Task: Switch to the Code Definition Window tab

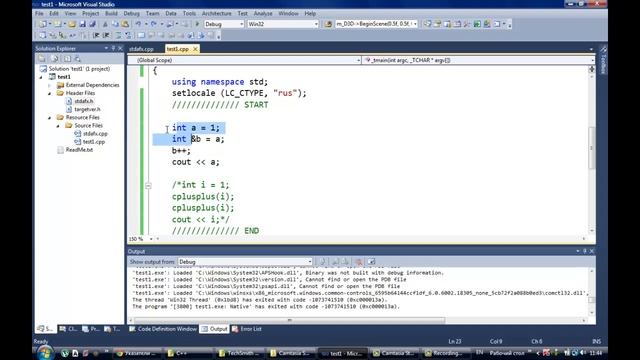Action: pyautogui.click(x=163, y=329)
